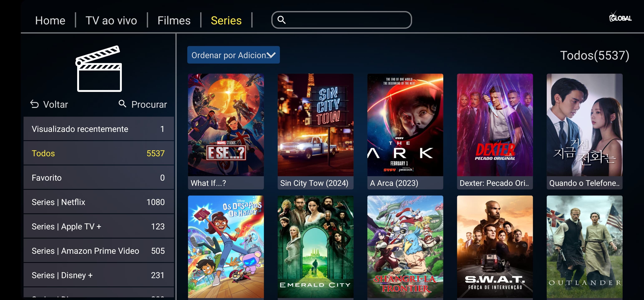Viewport: 644px width, 300px height.
Task: Click the chevron arrow on the sort dropdown
Action: (271, 55)
